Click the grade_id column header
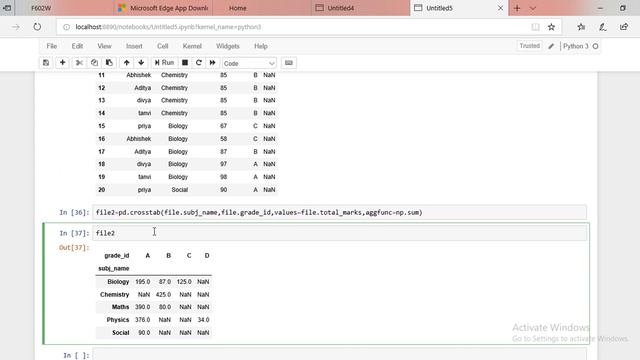 pos(117,256)
